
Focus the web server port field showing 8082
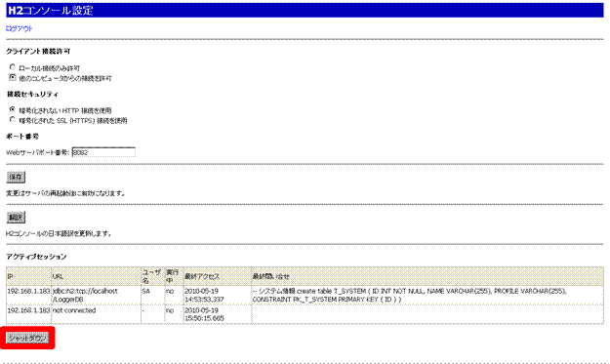pos(103,152)
